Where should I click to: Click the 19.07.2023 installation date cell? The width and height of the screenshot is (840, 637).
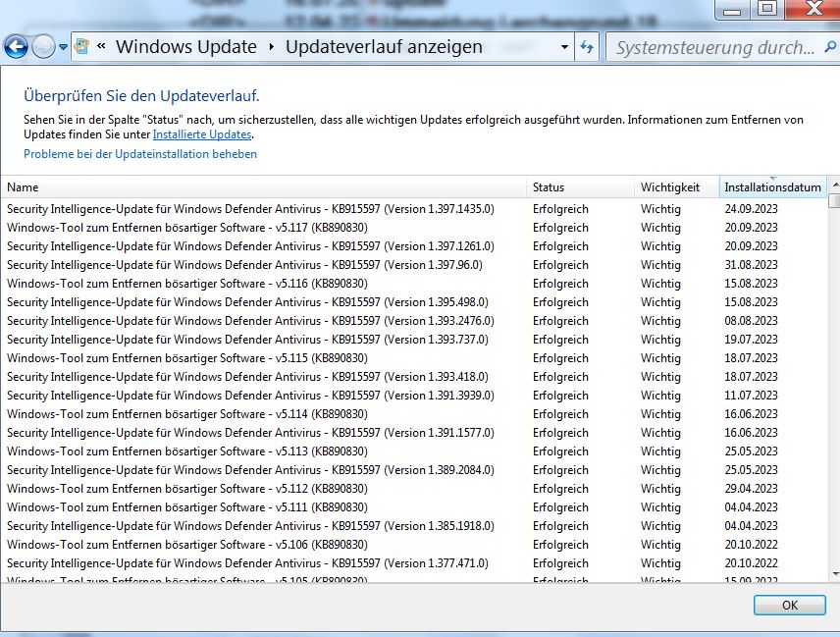point(751,340)
